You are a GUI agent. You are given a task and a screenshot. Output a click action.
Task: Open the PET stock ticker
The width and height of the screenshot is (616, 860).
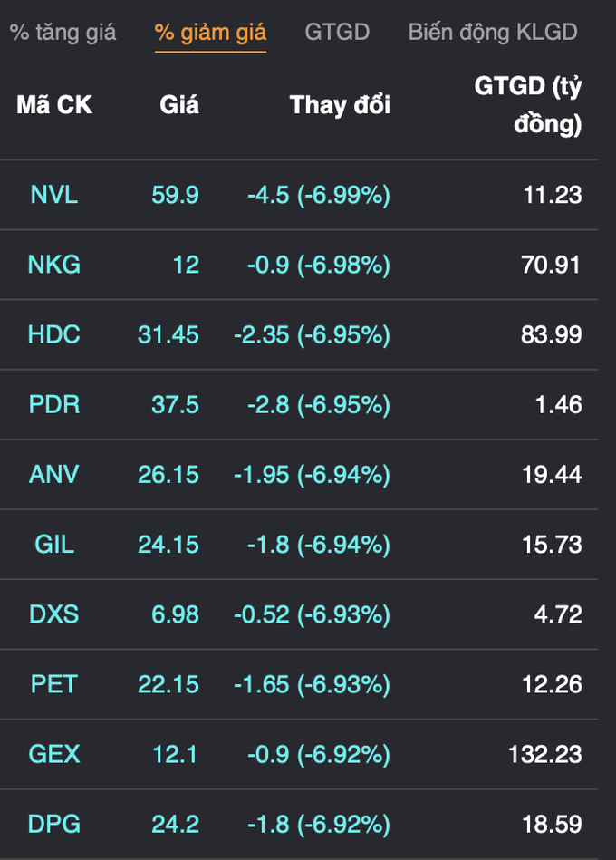[54, 684]
